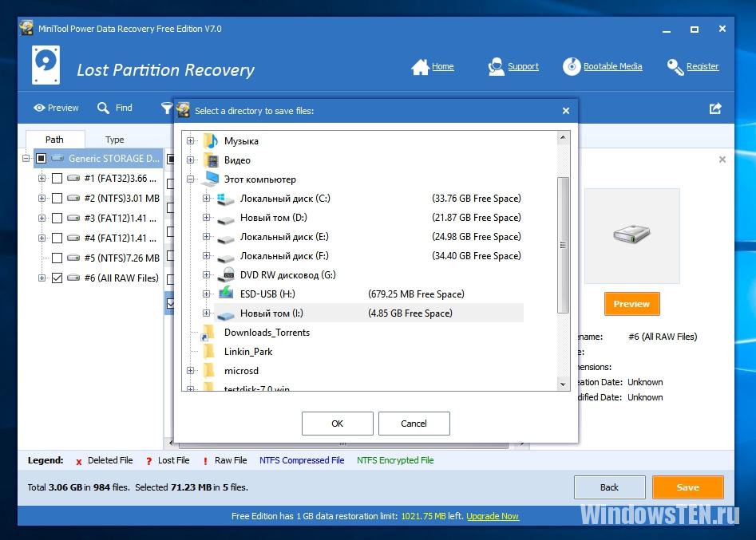
Task: Expand the microsd folder node
Action: coord(191,370)
